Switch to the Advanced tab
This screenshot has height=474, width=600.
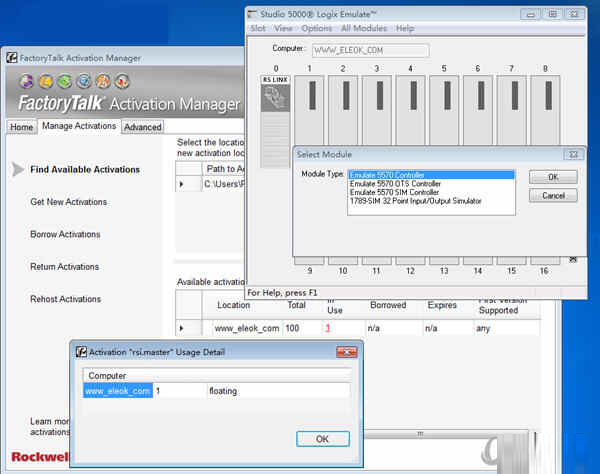[x=143, y=127]
